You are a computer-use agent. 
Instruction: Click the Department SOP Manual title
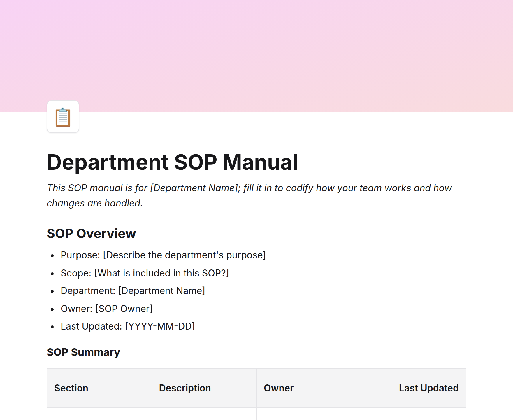pyautogui.click(x=172, y=162)
